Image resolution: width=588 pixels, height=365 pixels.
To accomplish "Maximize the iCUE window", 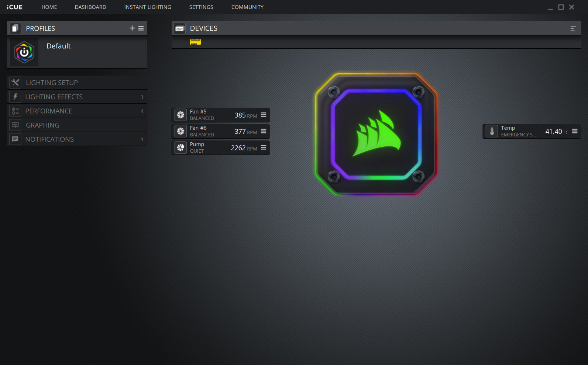I will 561,7.
